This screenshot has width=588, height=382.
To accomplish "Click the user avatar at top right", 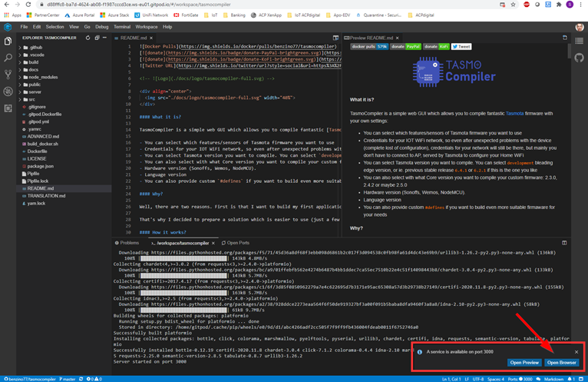I will (580, 27).
